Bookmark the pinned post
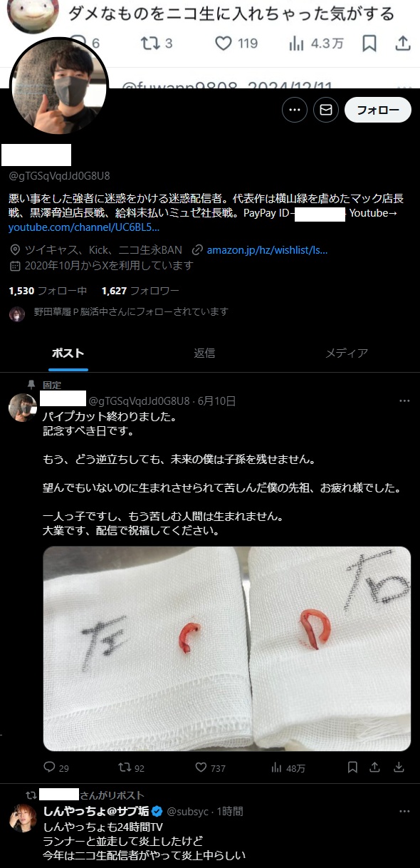The width and height of the screenshot is (420, 868). 352,768
